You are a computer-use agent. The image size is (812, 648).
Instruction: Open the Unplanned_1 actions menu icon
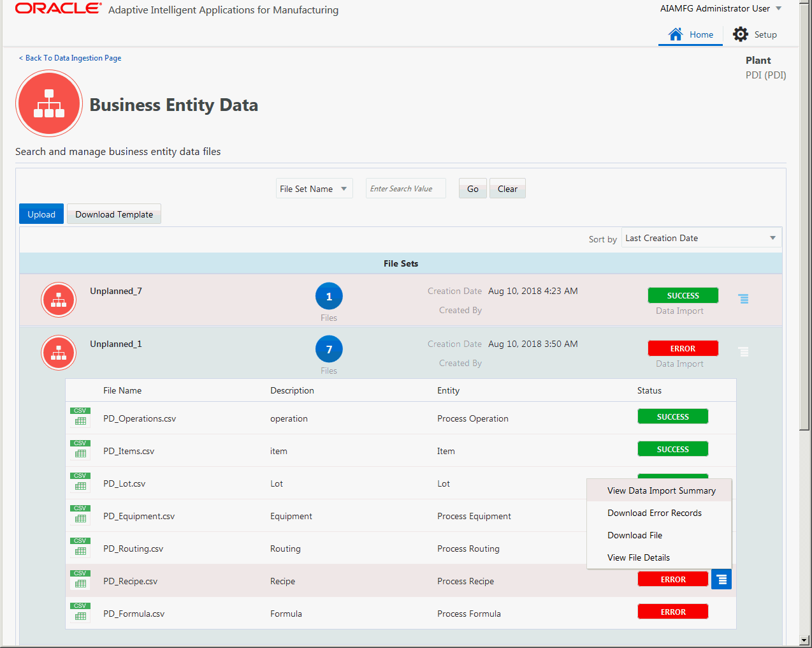point(743,351)
